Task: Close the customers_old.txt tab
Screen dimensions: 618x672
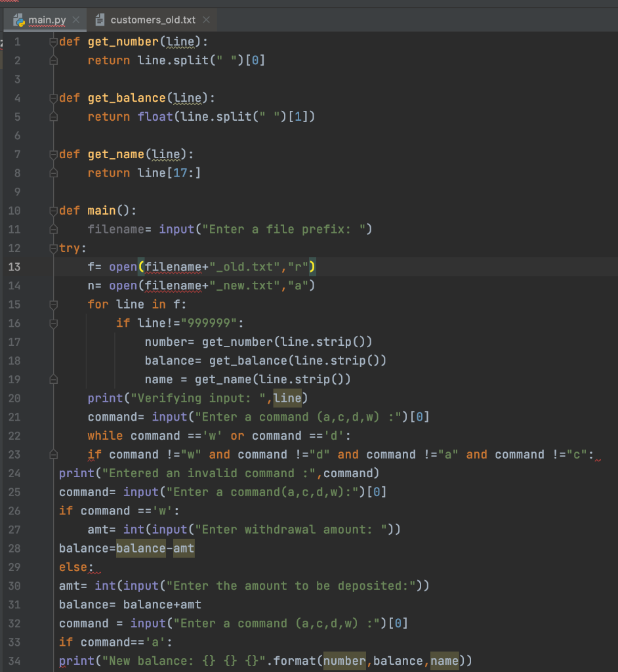Action: [x=207, y=20]
